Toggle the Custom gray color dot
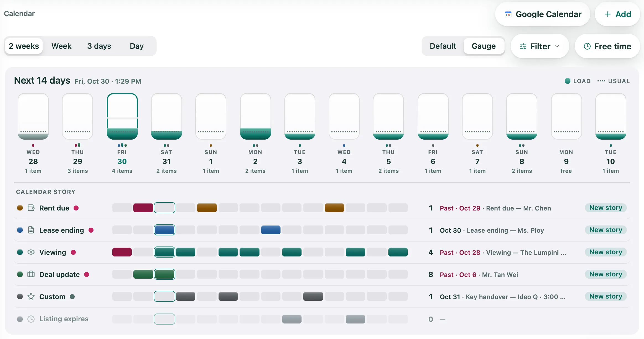The width and height of the screenshot is (644, 339). pos(20,297)
